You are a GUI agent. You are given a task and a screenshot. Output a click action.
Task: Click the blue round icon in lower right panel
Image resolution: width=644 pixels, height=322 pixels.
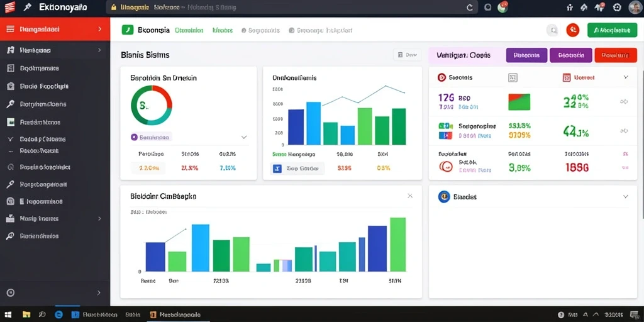pyautogui.click(x=444, y=197)
